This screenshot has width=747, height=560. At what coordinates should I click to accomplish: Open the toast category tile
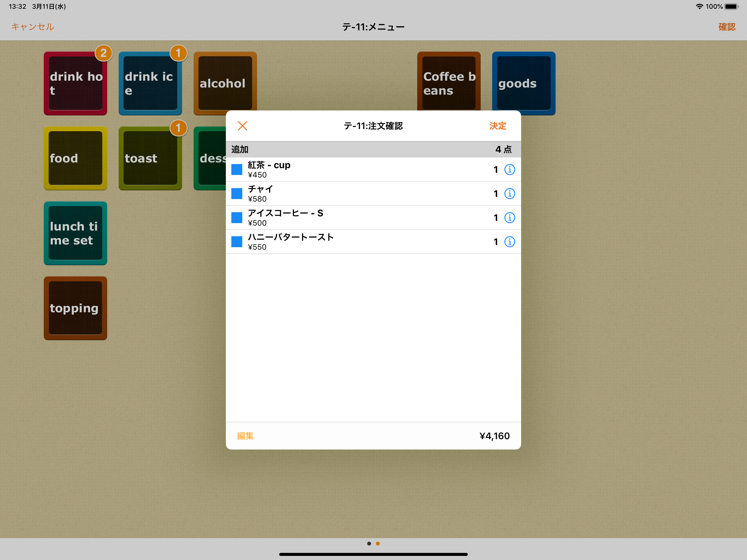click(x=150, y=158)
